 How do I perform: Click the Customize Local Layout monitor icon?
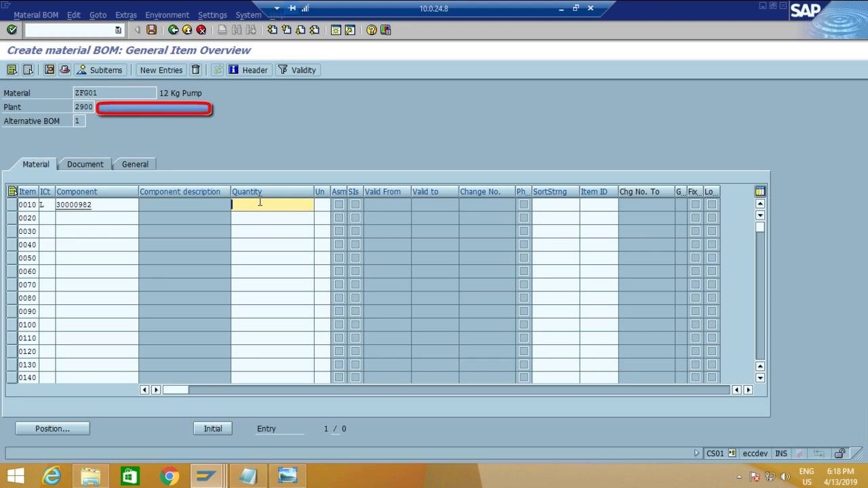(x=386, y=30)
